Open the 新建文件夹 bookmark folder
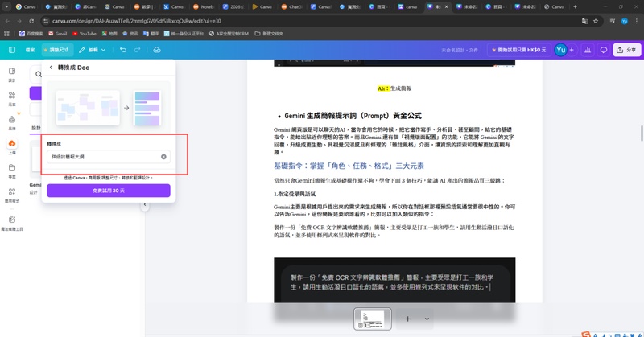This screenshot has width=644, height=337. (269, 34)
